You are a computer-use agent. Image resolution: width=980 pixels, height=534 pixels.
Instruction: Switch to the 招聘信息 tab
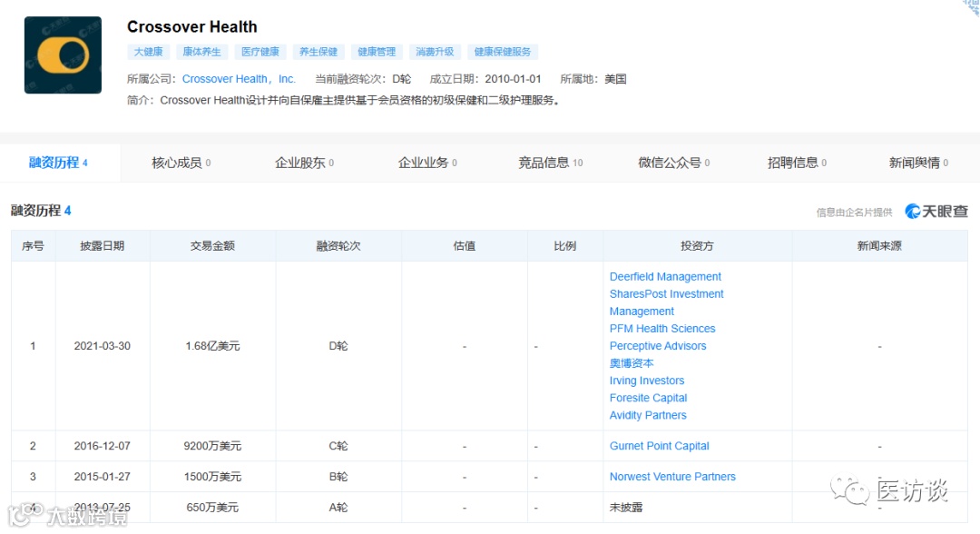pos(797,163)
